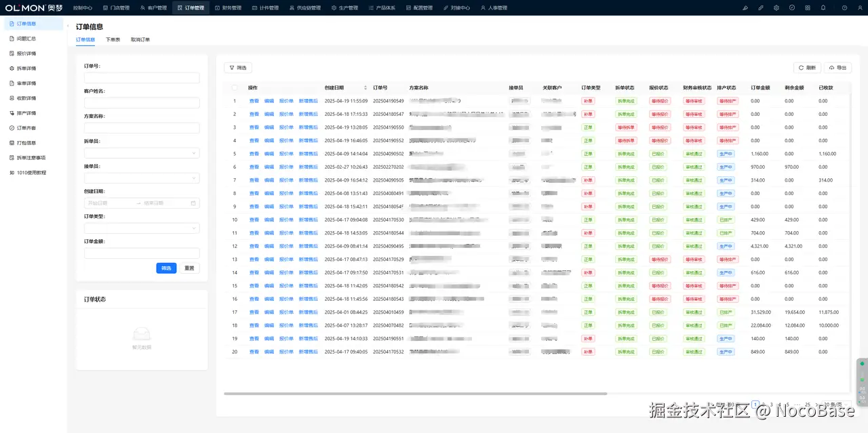This screenshot has height=433, width=868.
Task: Click the 刷新 refresh button
Action: pyautogui.click(x=807, y=68)
